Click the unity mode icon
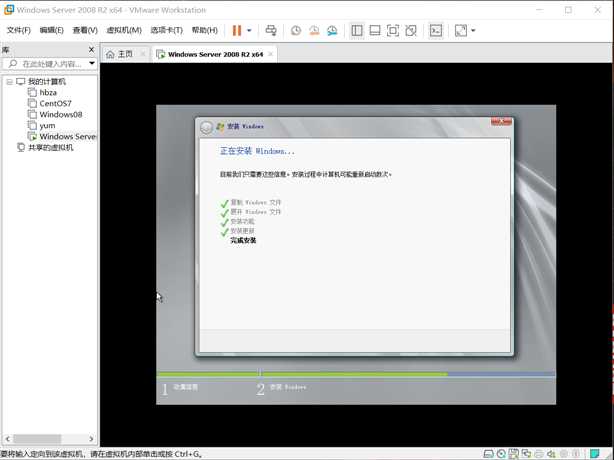Image resolution: width=614 pixels, height=460 pixels. pos(411,31)
